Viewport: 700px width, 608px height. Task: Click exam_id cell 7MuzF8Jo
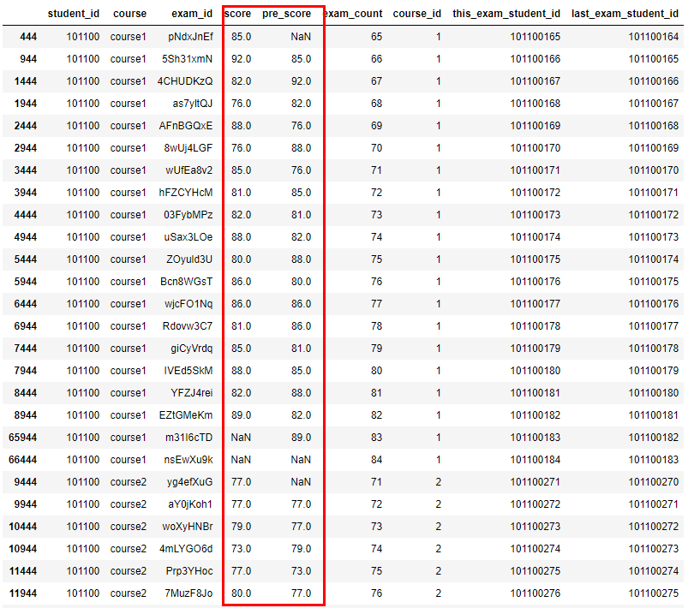point(188,594)
